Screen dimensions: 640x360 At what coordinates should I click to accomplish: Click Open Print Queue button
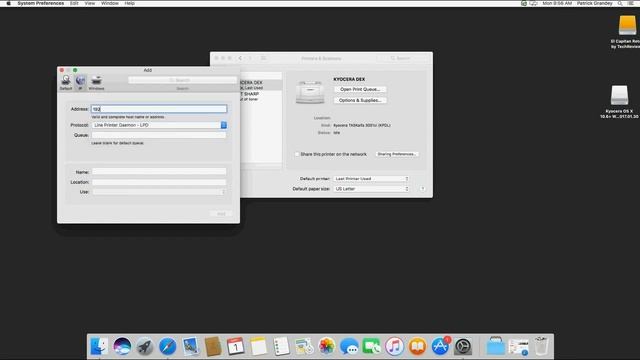click(x=360, y=89)
